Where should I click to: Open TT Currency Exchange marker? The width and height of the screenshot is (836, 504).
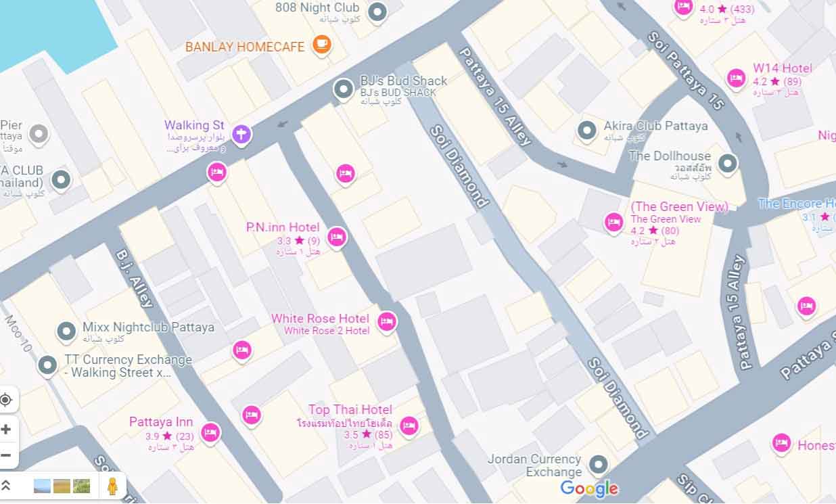(x=47, y=365)
